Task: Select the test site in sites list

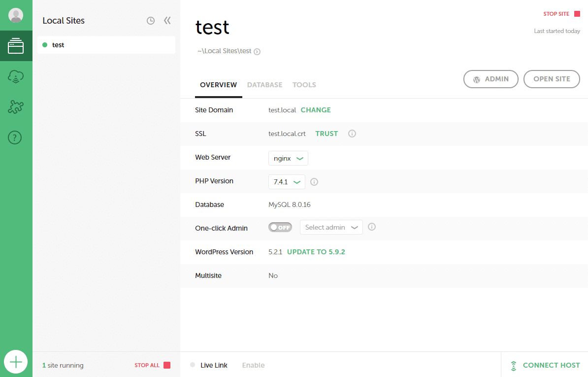Action: [x=106, y=45]
